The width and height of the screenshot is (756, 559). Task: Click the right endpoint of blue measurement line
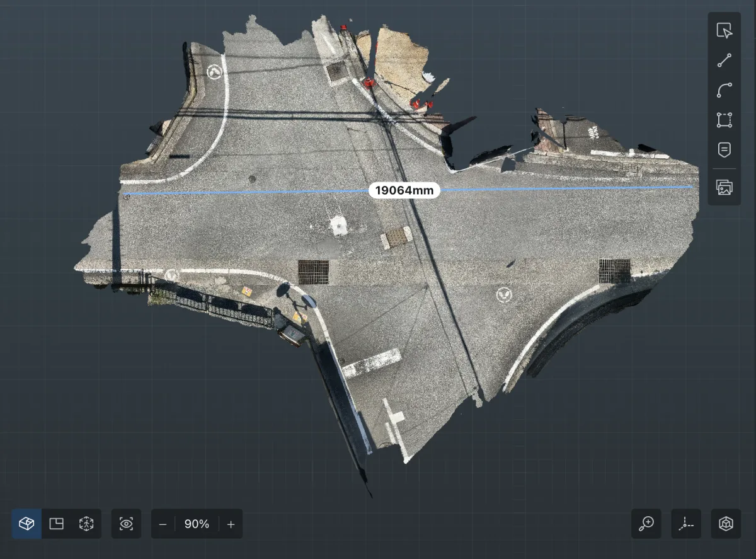692,187
